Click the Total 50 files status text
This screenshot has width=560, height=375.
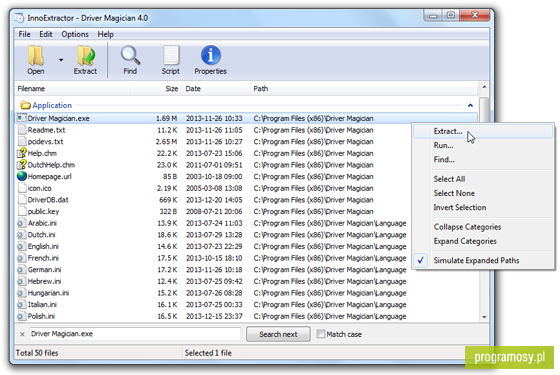[x=37, y=353]
